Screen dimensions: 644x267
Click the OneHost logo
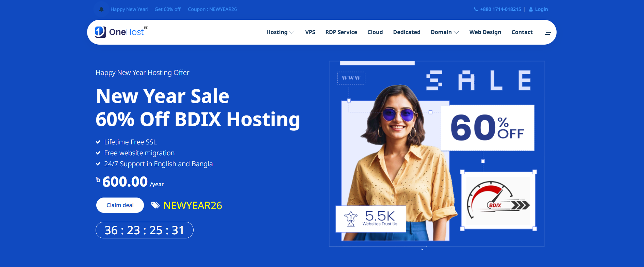tap(121, 32)
